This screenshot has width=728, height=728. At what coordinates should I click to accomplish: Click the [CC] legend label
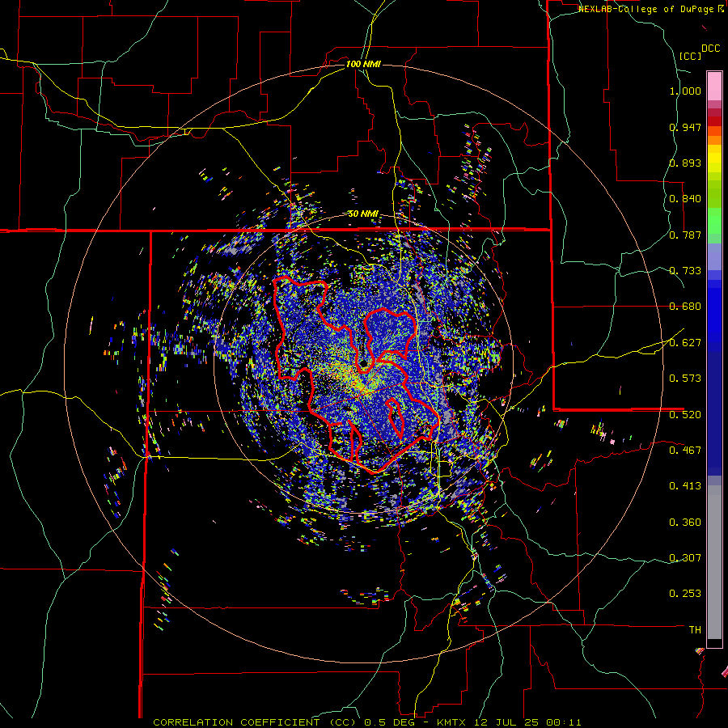690,56
